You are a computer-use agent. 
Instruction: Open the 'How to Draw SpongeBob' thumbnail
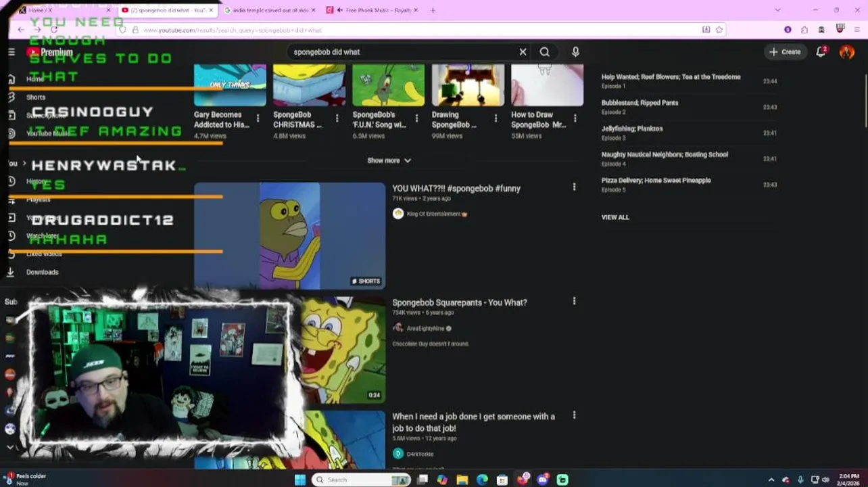[x=547, y=85]
